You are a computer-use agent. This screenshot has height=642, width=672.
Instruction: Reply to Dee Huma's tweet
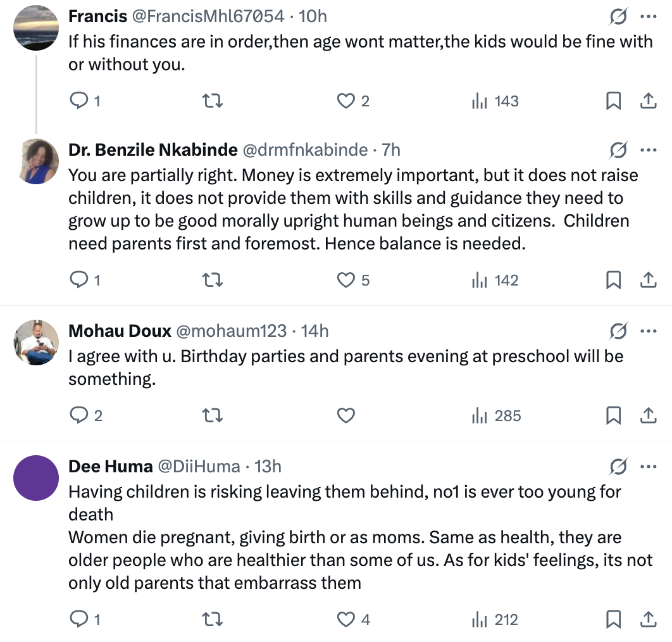[x=78, y=620]
